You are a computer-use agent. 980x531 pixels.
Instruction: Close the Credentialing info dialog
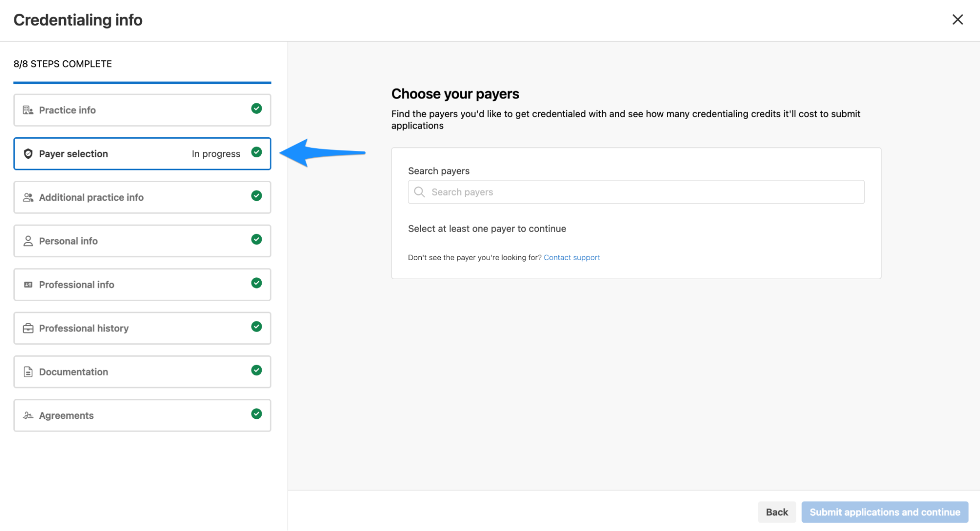pyautogui.click(x=957, y=20)
